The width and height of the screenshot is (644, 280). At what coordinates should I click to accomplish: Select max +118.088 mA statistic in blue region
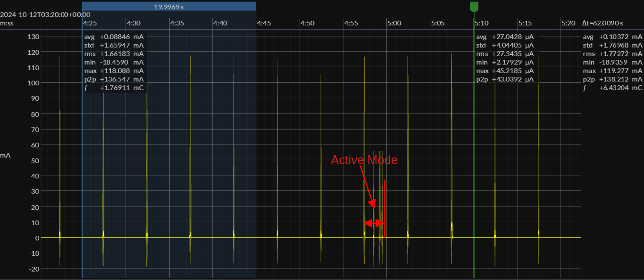click(114, 71)
